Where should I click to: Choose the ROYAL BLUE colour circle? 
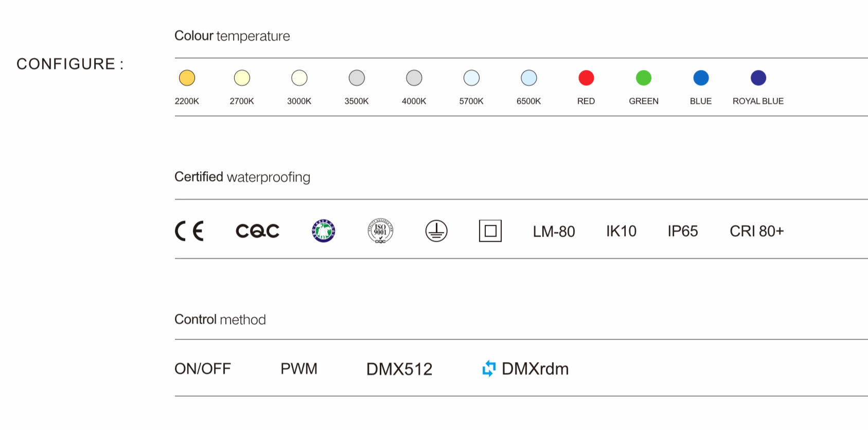click(758, 78)
